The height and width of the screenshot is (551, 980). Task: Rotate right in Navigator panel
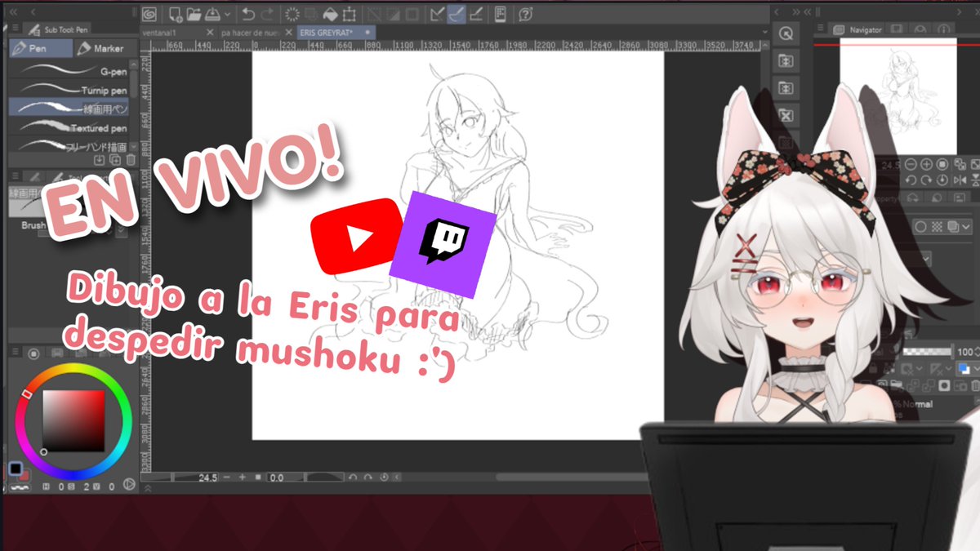coord(926,180)
